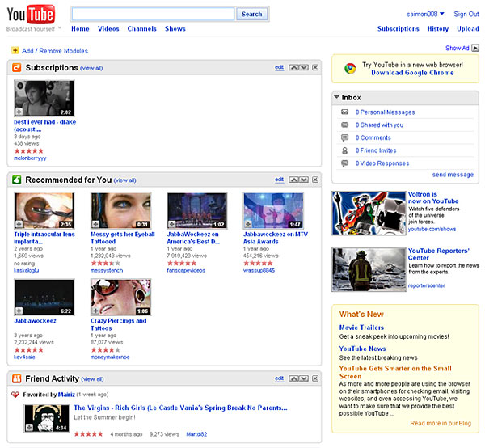Add Triple intraocular lens video to queue
Viewport: 485px width, 448px height.
point(19,224)
